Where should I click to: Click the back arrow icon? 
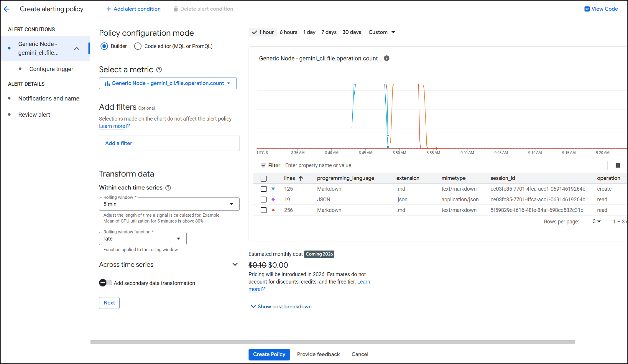click(x=7, y=9)
